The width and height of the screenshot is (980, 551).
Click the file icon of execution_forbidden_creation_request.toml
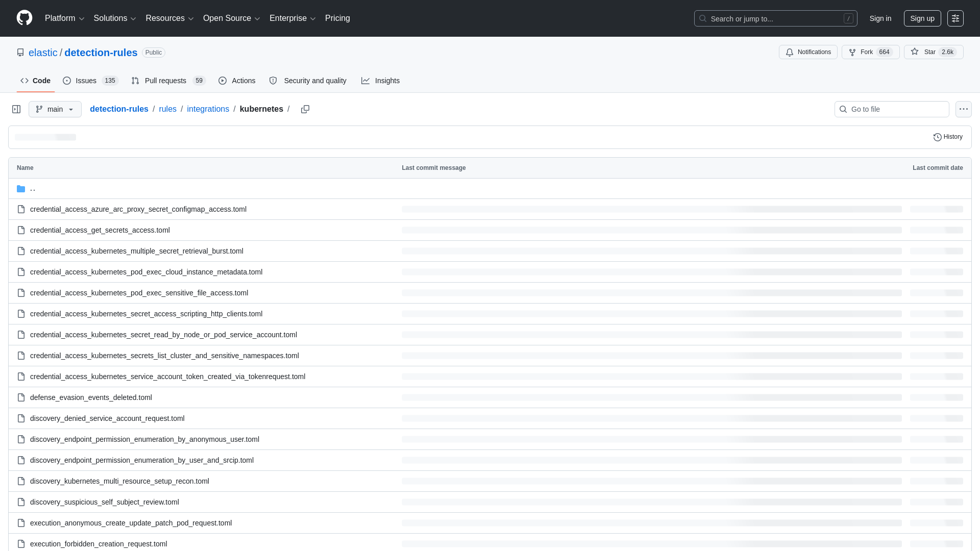click(21, 544)
